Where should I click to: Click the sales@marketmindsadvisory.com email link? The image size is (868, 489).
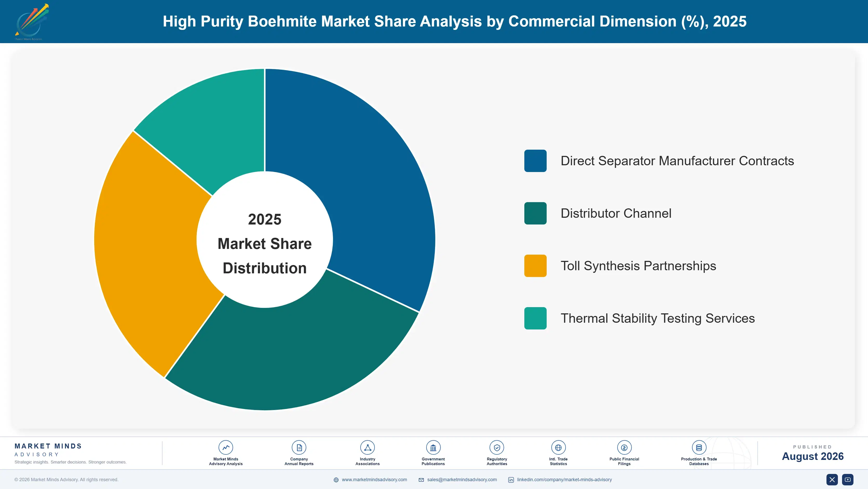pos(462,480)
